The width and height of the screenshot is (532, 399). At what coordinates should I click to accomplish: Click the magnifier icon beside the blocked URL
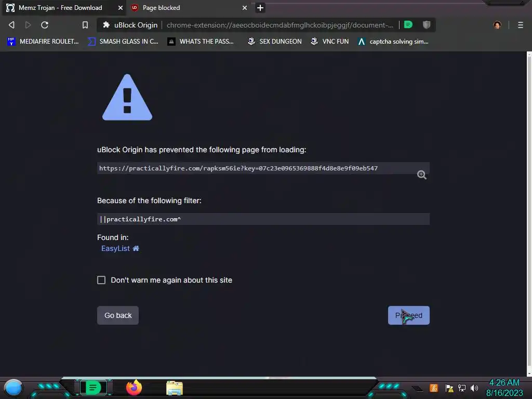422,175
